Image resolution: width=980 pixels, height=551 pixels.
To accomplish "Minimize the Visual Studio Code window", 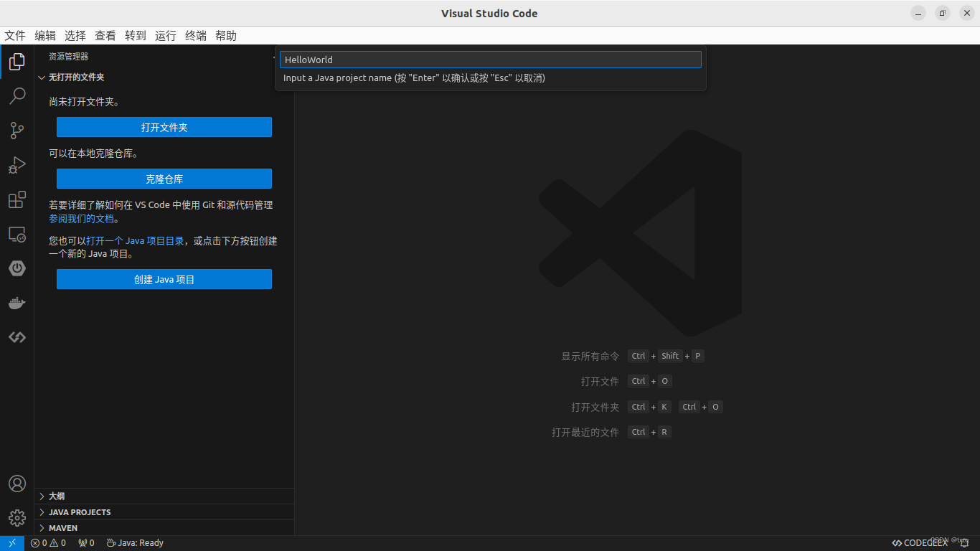I will pyautogui.click(x=918, y=13).
